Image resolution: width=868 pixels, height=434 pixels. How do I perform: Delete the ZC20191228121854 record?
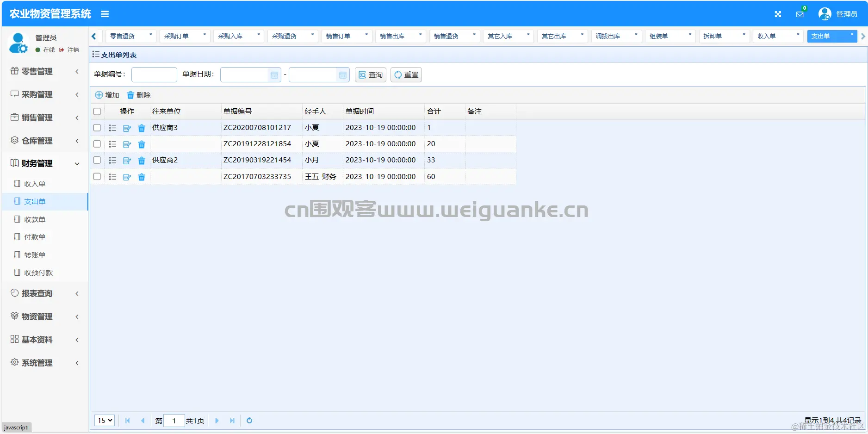tap(142, 144)
